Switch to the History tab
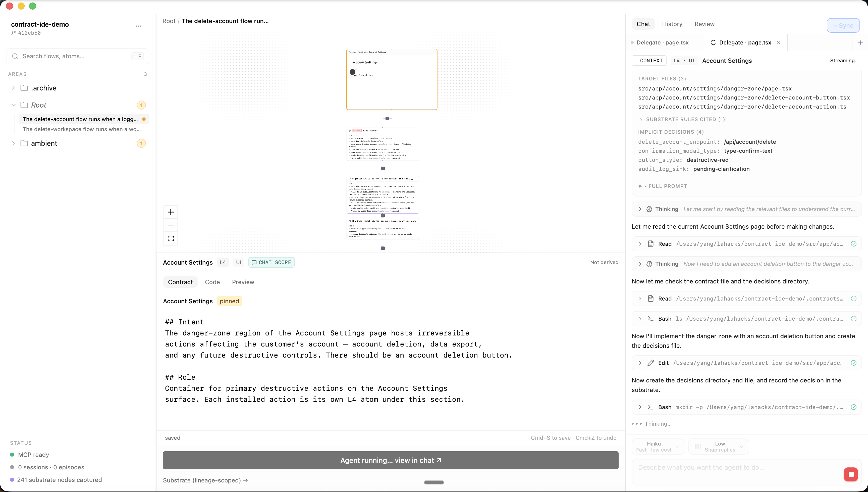Viewport: 868px width, 492px height. [x=672, y=24]
